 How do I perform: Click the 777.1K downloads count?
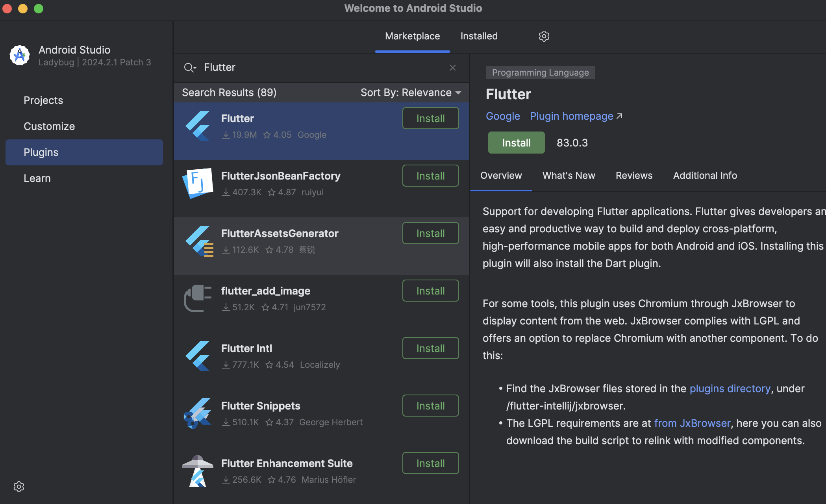[x=241, y=365]
